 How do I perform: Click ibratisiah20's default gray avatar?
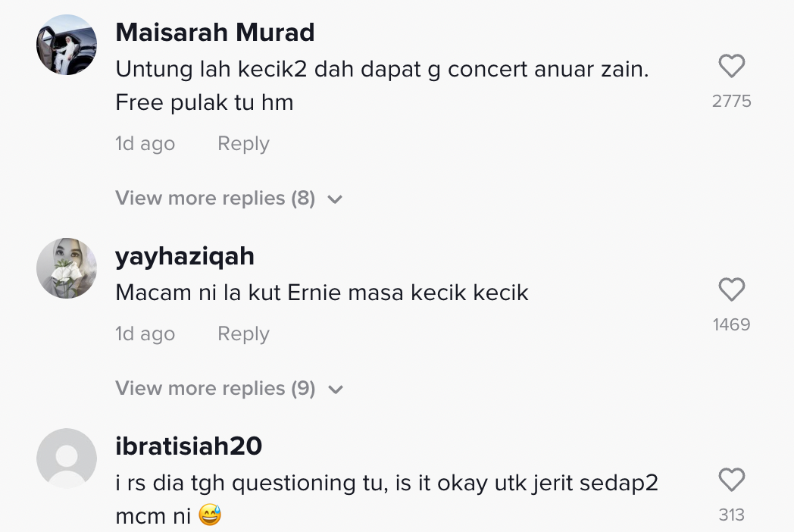(x=67, y=458)
